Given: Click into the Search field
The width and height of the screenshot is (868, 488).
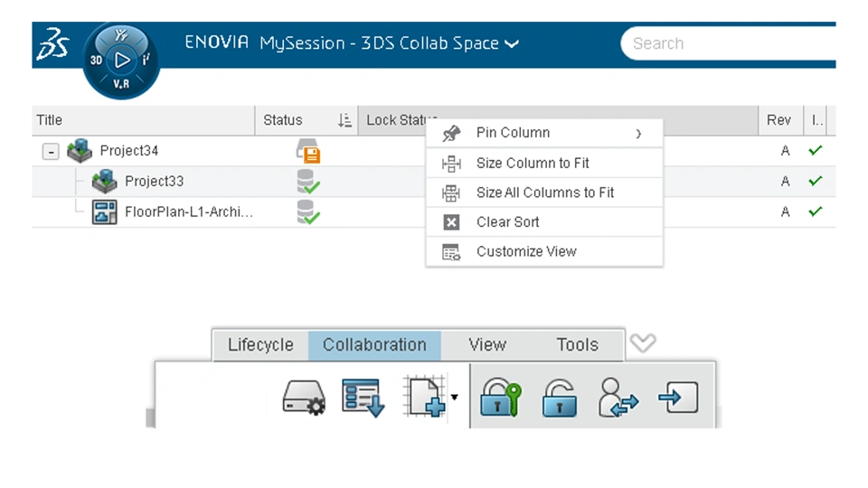Looking at the screenshot, I should pos(723,43).
